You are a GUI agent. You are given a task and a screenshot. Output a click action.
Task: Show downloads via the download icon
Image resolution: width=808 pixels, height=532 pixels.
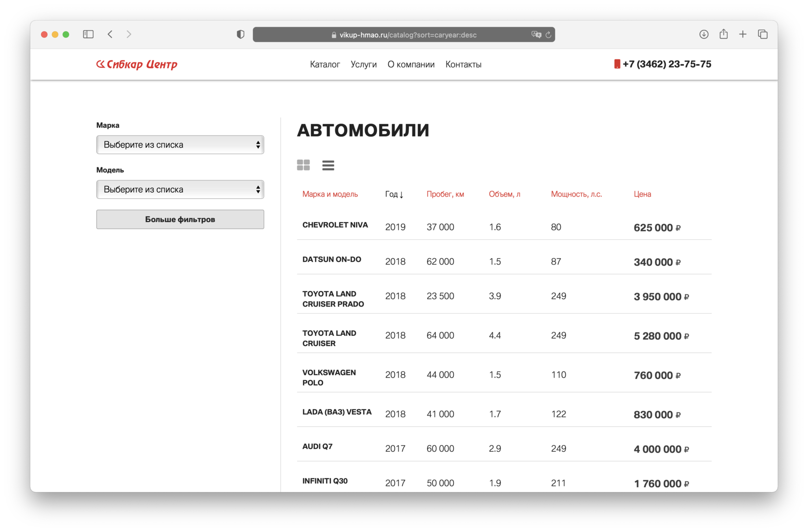(x=704, y=34)
